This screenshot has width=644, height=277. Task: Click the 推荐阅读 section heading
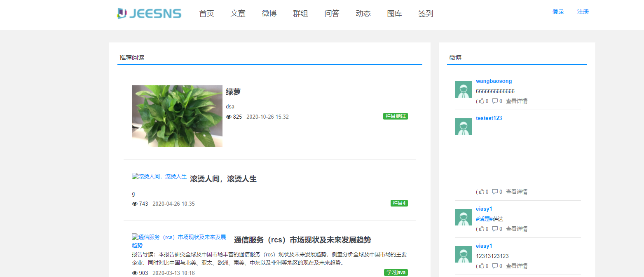[x=132, y=57]
